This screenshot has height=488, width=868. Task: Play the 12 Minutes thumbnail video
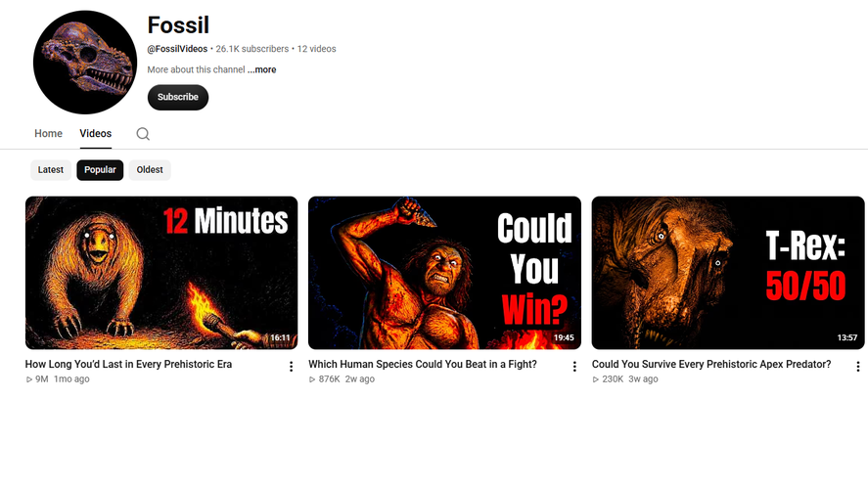(x=161, y=273)
